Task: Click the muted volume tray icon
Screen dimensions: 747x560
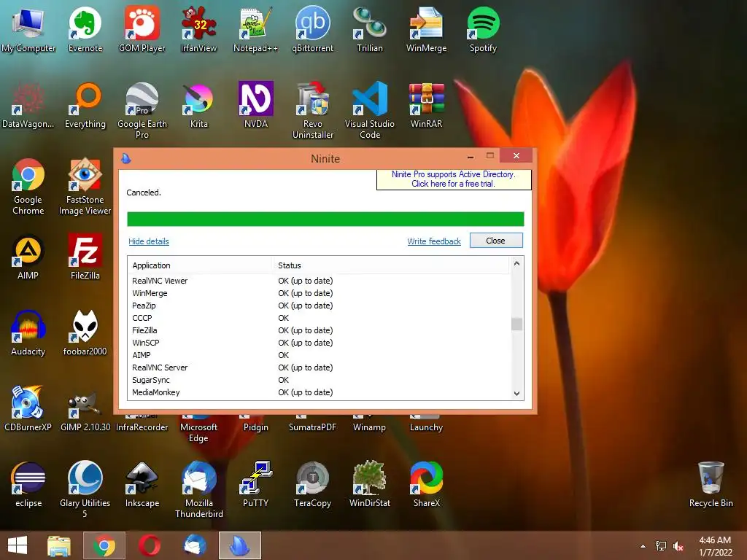Action: (x=678, y=546)
